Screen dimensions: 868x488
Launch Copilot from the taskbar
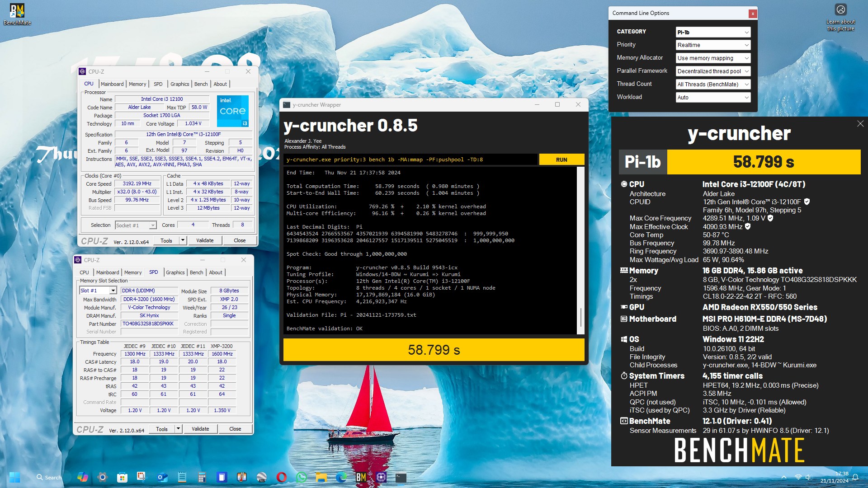pos(82,477)
